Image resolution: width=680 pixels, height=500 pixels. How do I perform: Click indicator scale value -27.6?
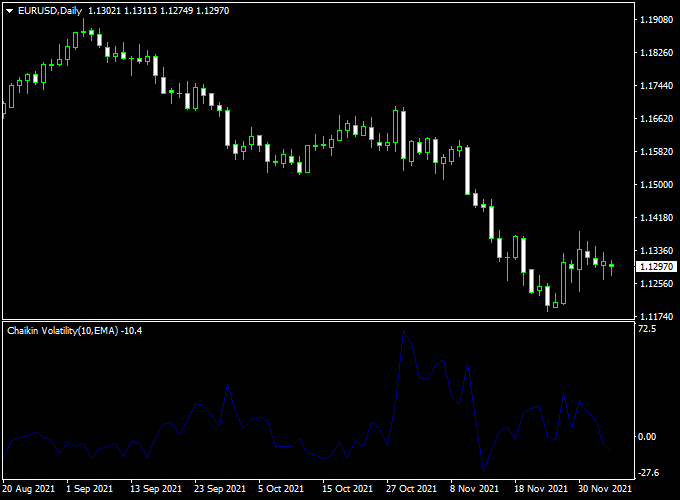[x=649, y=473]
